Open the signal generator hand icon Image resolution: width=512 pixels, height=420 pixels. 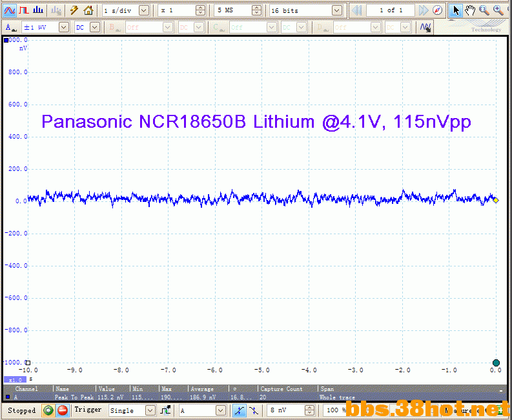pyautogui.click(x=56, y=10)
